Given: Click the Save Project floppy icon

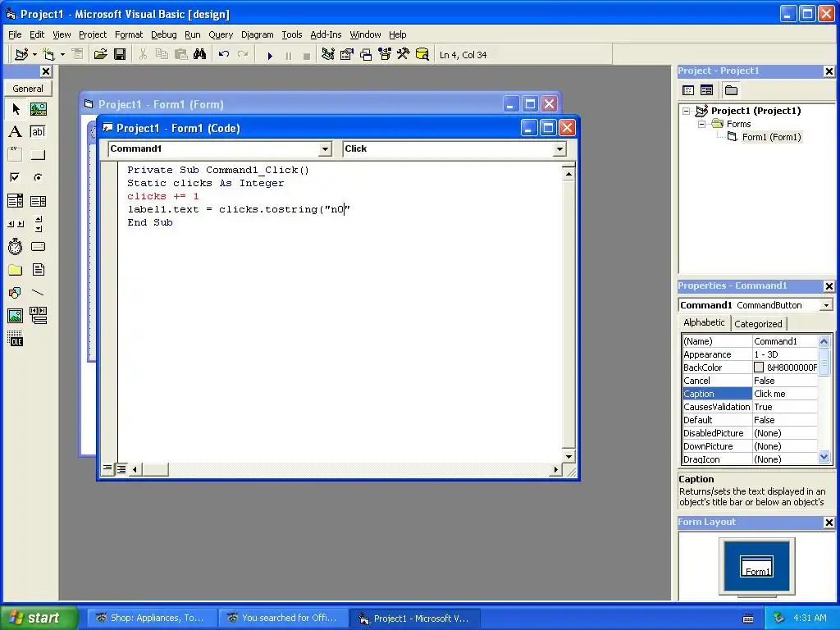Looking at the screenshot, I should point(120,54).
